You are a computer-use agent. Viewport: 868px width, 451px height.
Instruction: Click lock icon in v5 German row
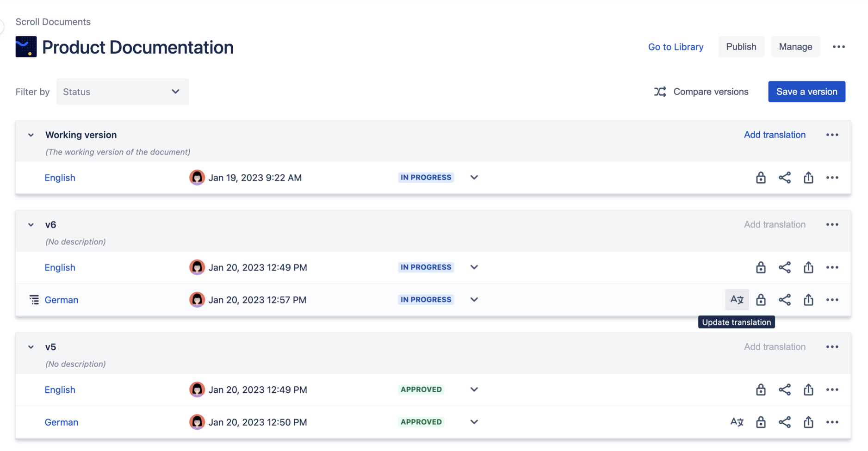(761, 422)
